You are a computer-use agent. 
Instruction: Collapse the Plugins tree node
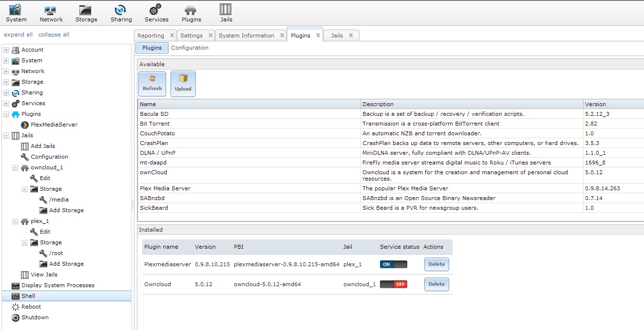tap(6, 114)
